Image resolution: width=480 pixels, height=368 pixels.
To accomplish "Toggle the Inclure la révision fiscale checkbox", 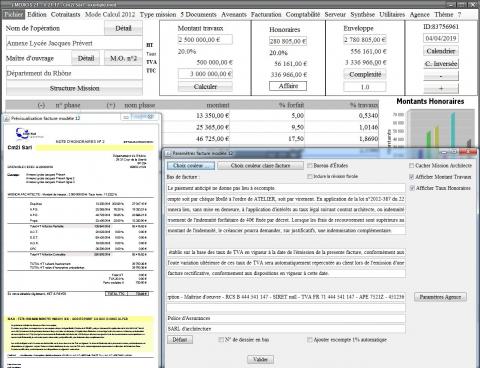I will point(310,176).
